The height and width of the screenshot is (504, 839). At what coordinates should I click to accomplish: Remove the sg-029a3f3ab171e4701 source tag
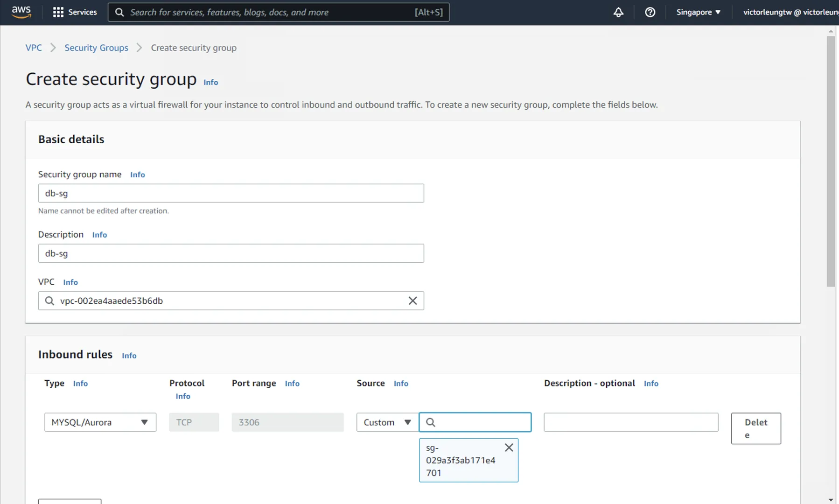509,448
